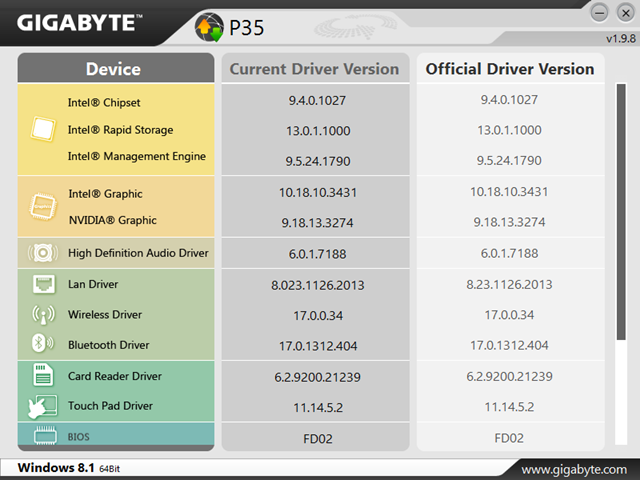Click the v1.9.8 version label

point(620,39)
